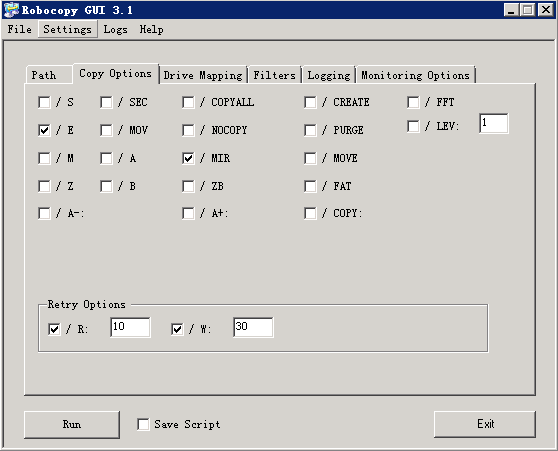Check the /A option
The width and height of the screenshot is (558, 451).
click(106, 158)
